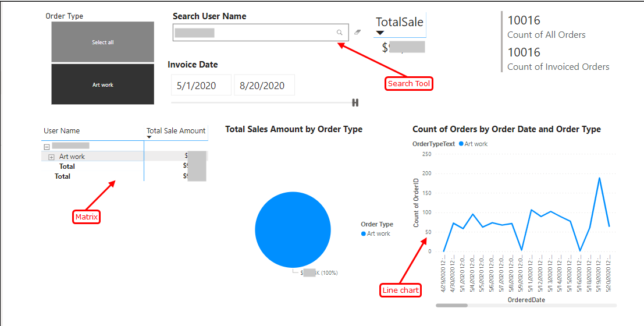Click the magnifier icon in the search box
The image size is (644, 326).
(339, 33)
